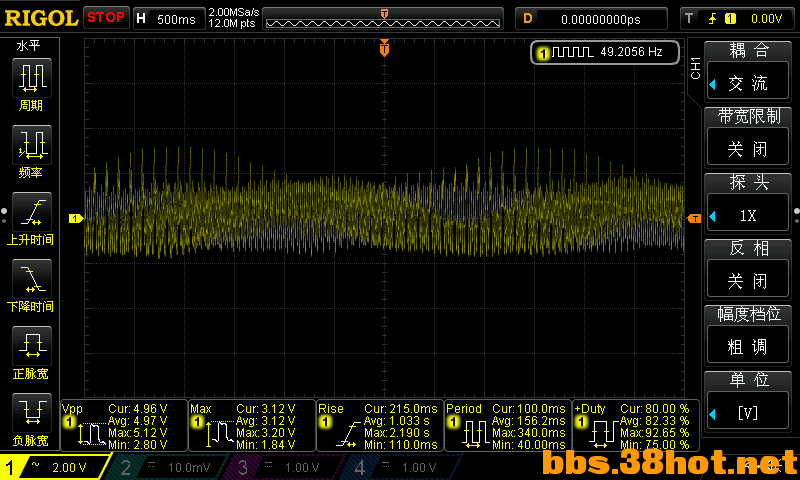
Task: Click the Rise Max: 2.190 s value
Action: [397, 433]
